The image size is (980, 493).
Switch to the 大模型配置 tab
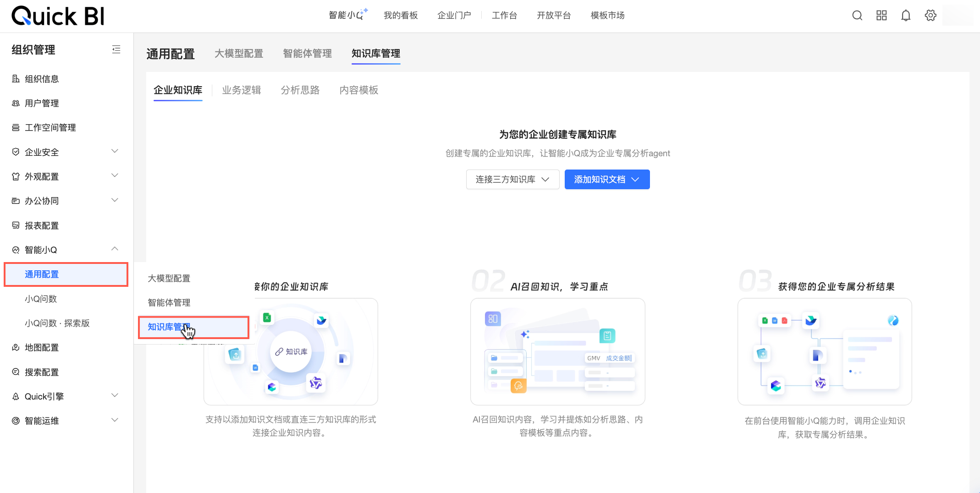[239, 54]
